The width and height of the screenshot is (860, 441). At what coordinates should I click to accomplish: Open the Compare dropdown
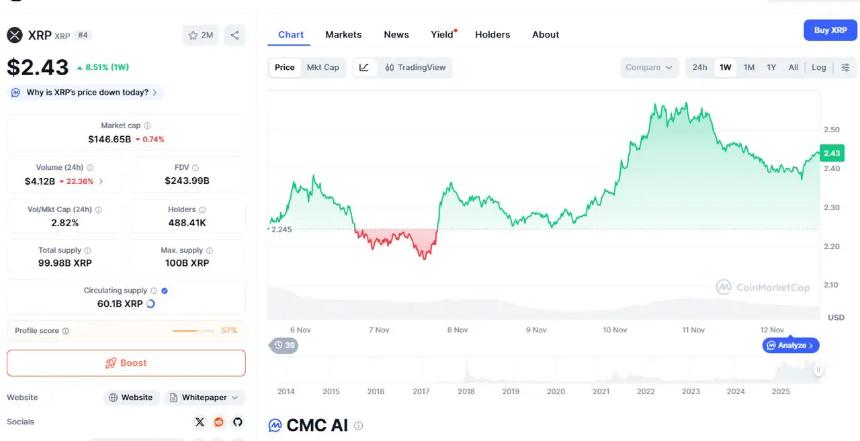(649, 68)
